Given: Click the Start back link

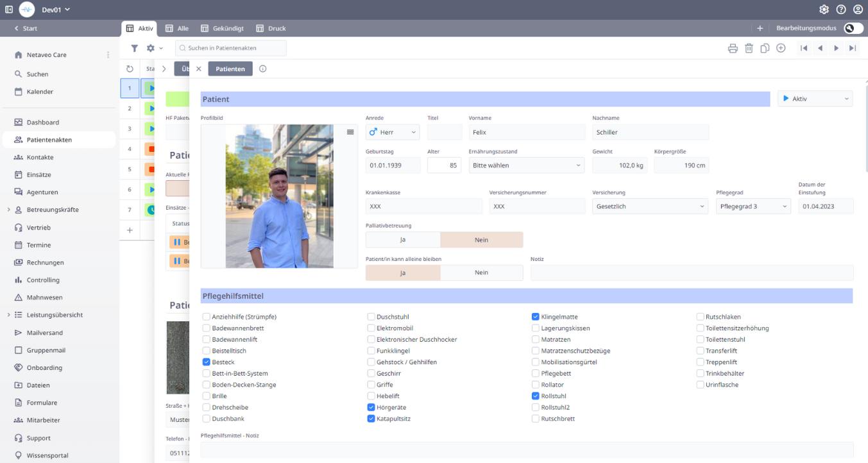Looking at the screenshot, I should click(x=26, y=28).
